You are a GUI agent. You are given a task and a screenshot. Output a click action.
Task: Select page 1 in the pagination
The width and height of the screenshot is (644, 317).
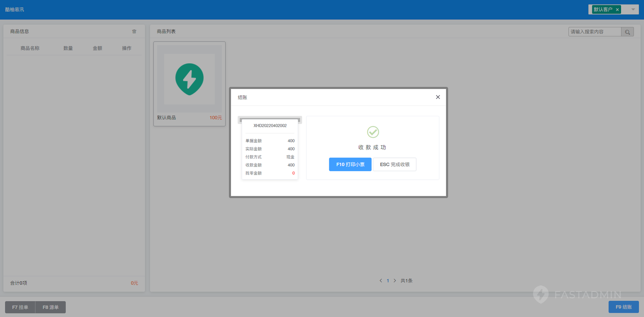tap(388, 281)
